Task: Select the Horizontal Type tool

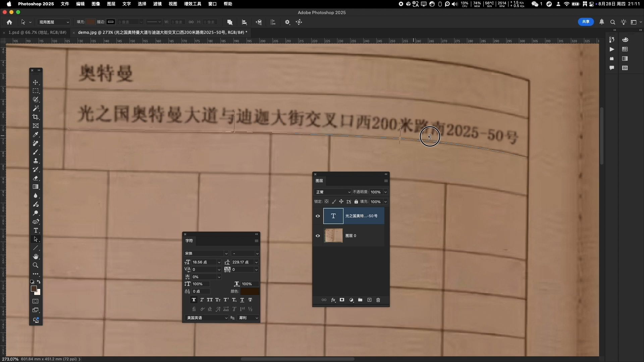Action: [36, 231]
